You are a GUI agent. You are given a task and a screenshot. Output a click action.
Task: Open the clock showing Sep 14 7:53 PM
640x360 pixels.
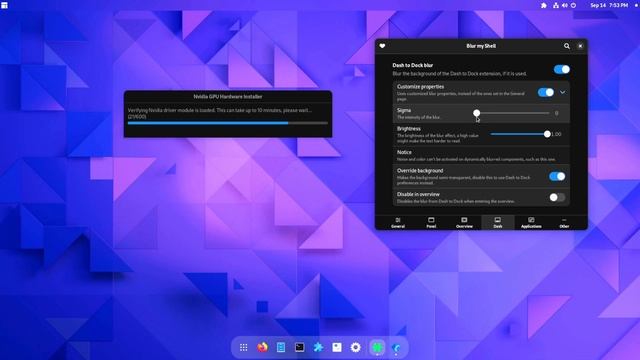[x=609, y=5]
